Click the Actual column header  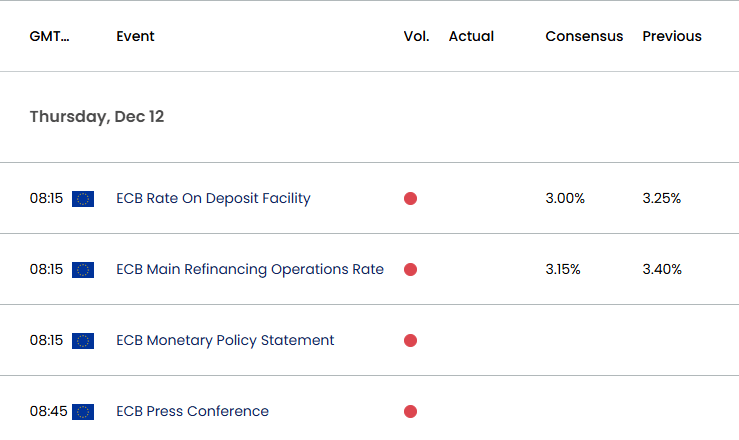tap(471, 36)
